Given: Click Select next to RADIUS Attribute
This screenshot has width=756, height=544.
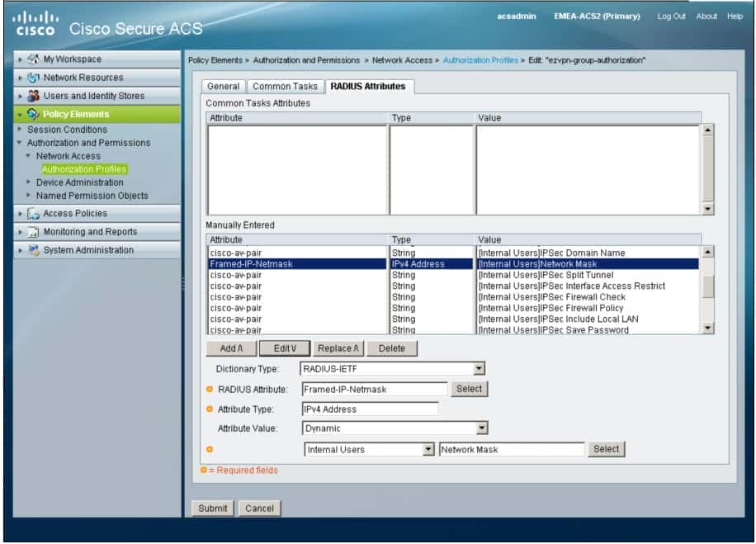Looking at the screenshot, I should [x=469, y=389].
